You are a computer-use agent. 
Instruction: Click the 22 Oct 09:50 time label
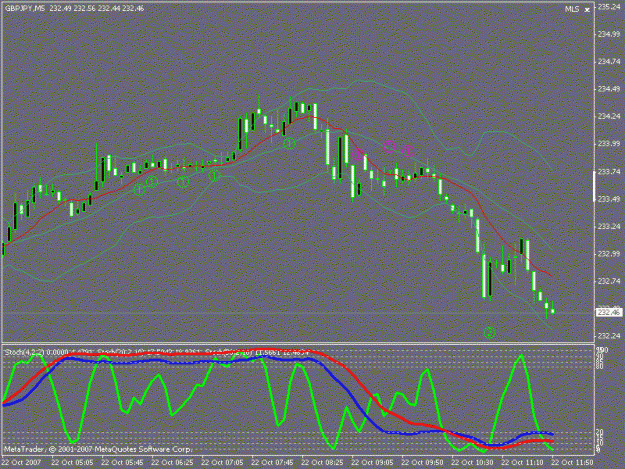pos(422,462)
